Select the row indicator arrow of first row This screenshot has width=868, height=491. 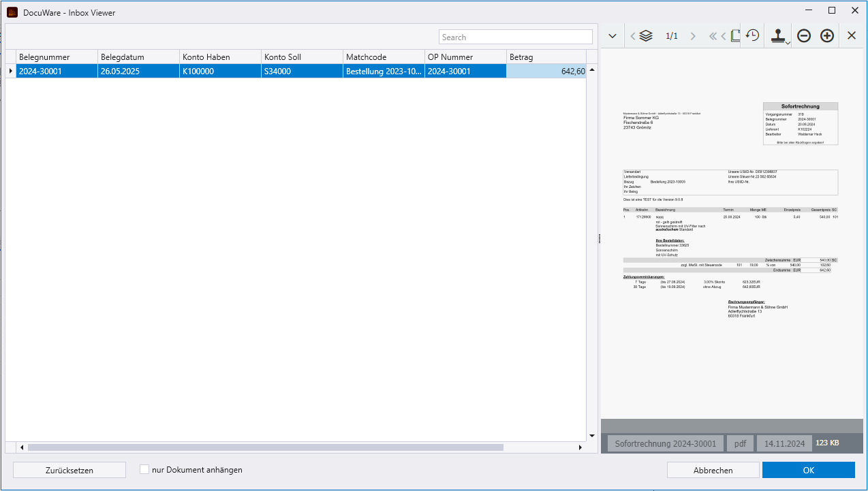pos(10,71)
